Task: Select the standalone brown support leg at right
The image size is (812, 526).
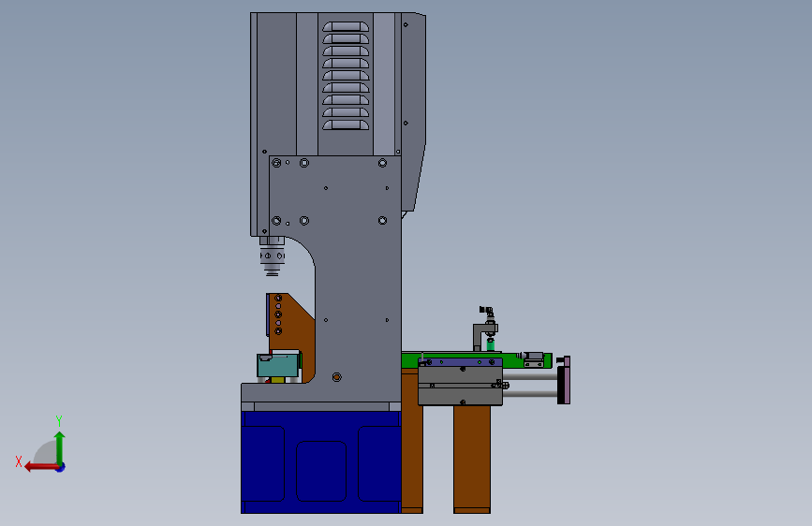Action: tap(472, 460)
